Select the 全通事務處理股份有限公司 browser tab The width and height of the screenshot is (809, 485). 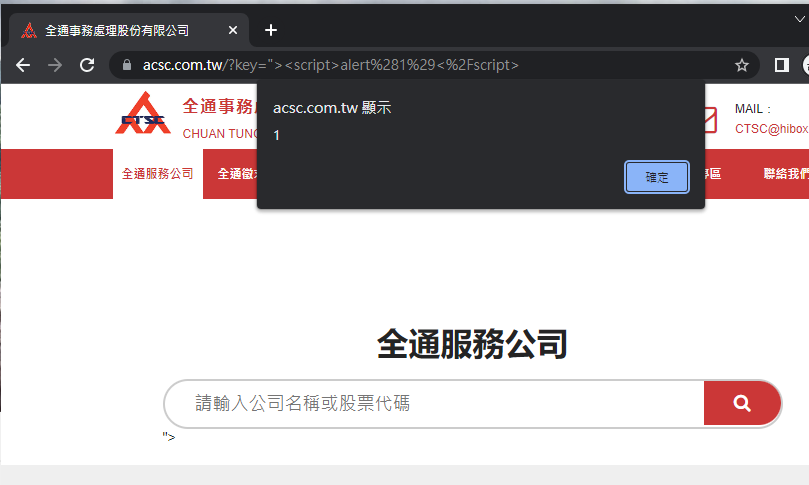[x=129, y=30]
